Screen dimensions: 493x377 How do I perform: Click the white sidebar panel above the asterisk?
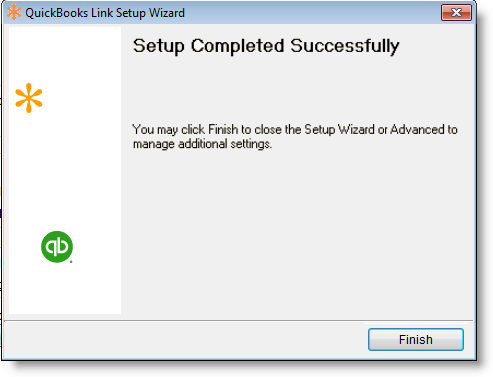tap(65, 53)
